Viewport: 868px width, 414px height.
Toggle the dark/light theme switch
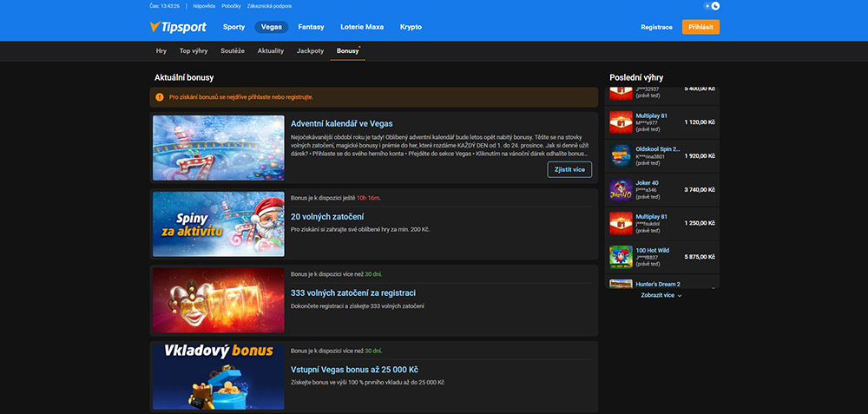click(x=712, y=6)
